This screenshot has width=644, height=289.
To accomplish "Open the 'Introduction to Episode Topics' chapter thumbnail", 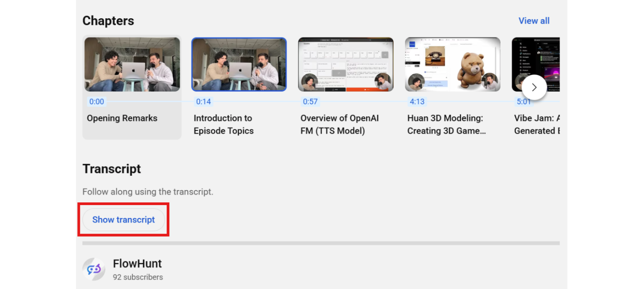I will tap(239, 64).
